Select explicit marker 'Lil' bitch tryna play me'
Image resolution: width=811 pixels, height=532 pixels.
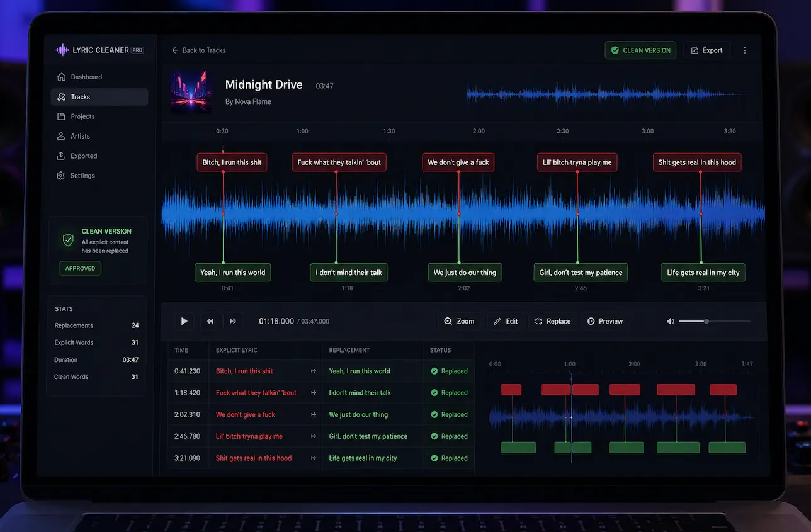pyautogui.click(x=577, y=162)
